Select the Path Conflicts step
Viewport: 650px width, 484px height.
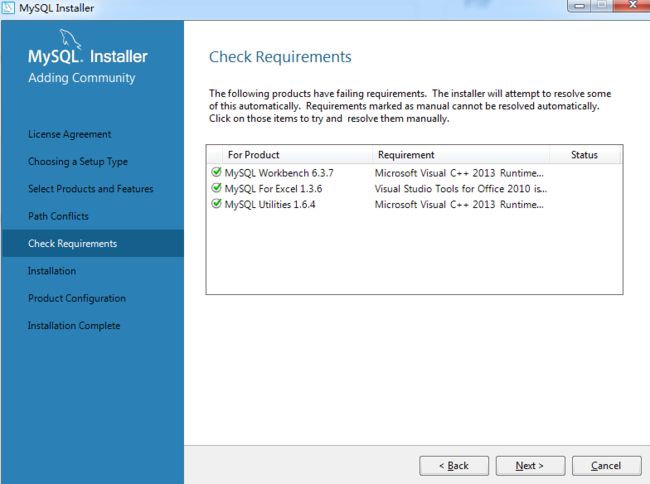pos(58,216)
